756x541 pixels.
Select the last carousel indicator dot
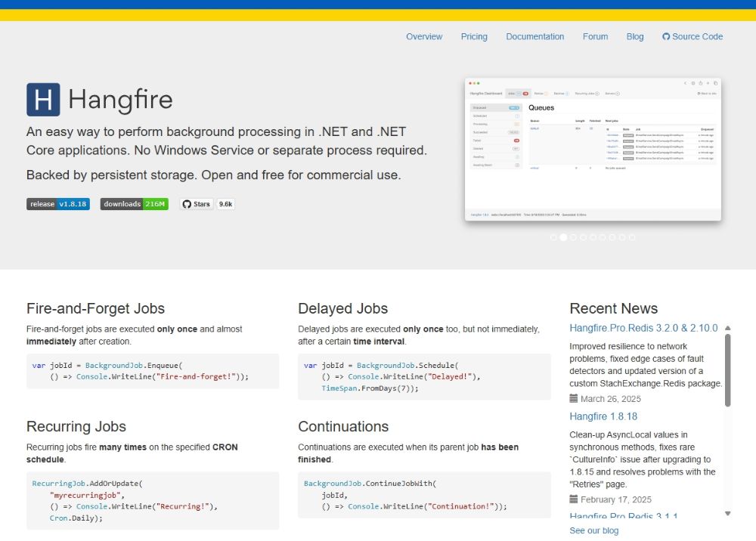click(632, 237)
